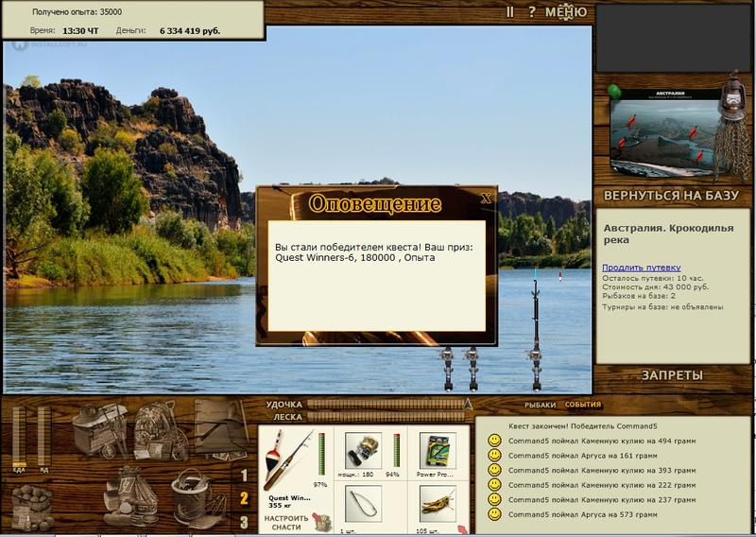Open the tackle box with hat icon
The height and width of the screenshot is (537, 756).
(100, 430)
